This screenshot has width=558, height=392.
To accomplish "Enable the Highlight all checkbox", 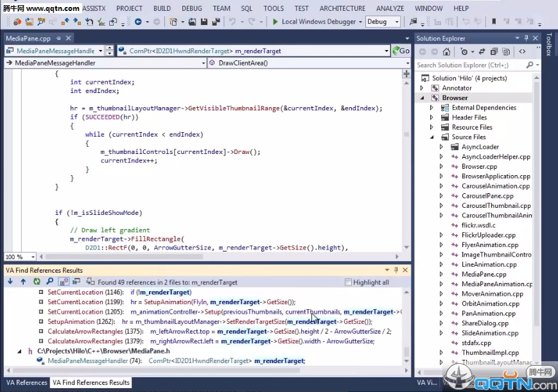I will [348, 282].
